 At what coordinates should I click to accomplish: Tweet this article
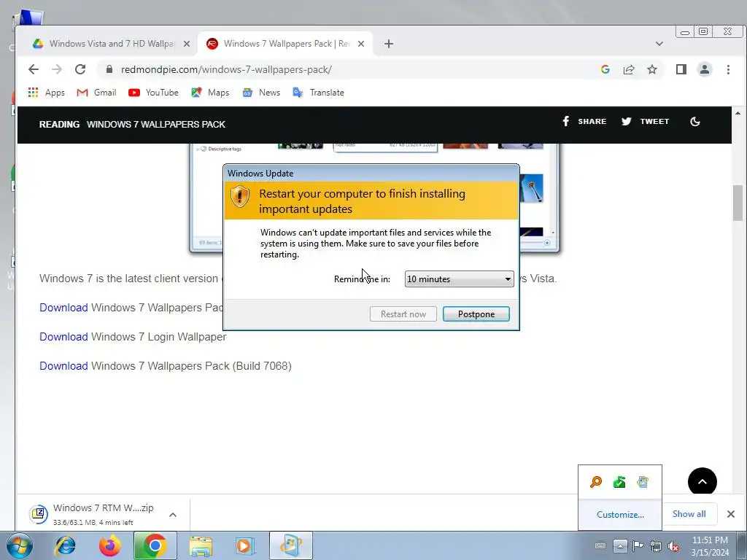(x=646, y=122)
